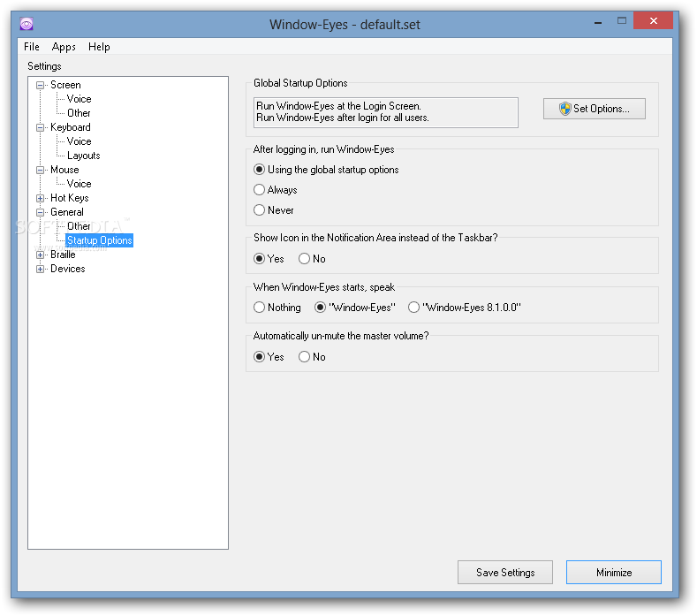Select Voice under Screen
Image resolution: width=697 pixels, height=616 pixels.
(80, 99)
